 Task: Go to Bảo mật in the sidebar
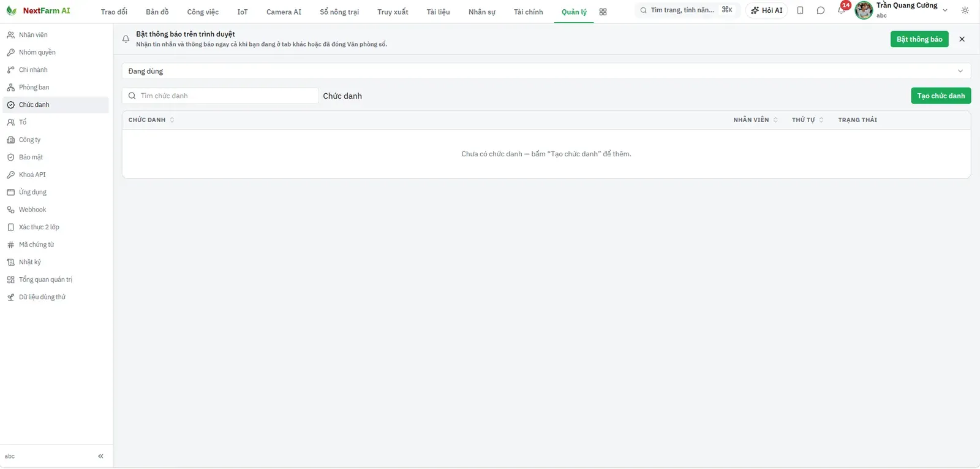pyautogui.click(x=56, y=157)
